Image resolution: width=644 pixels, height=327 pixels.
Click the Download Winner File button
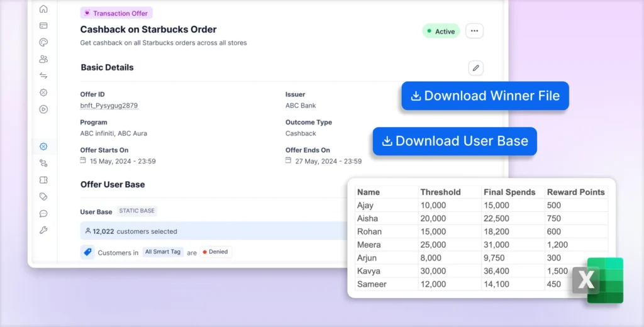(485, 96)
